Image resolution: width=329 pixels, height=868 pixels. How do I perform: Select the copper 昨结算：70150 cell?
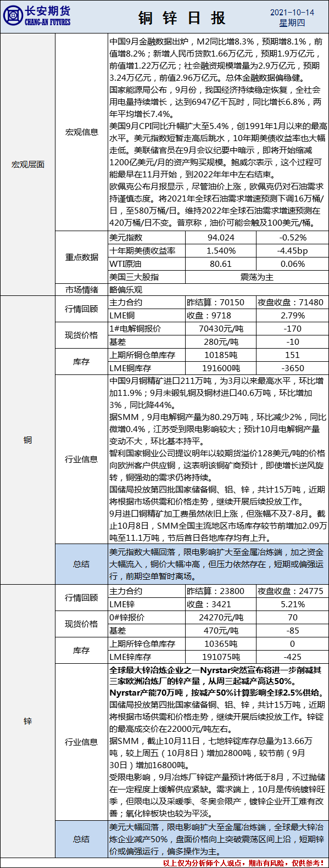coord(221,302)
